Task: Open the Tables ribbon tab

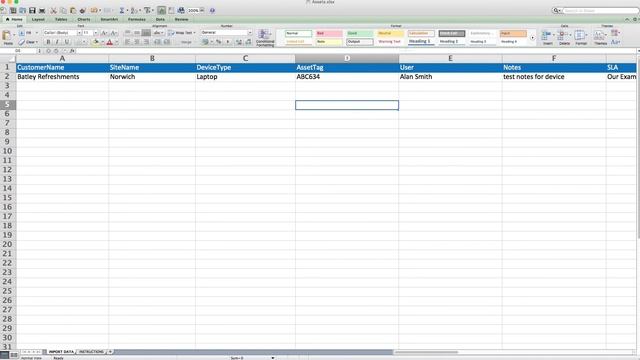Action: pos(61,19)
